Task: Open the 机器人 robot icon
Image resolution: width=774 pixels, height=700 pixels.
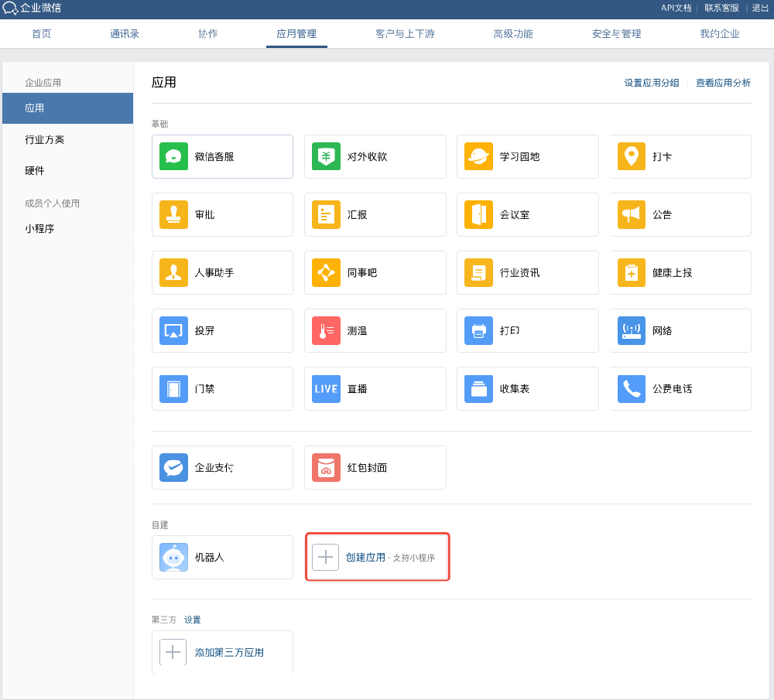Action: tap(173, 557)
